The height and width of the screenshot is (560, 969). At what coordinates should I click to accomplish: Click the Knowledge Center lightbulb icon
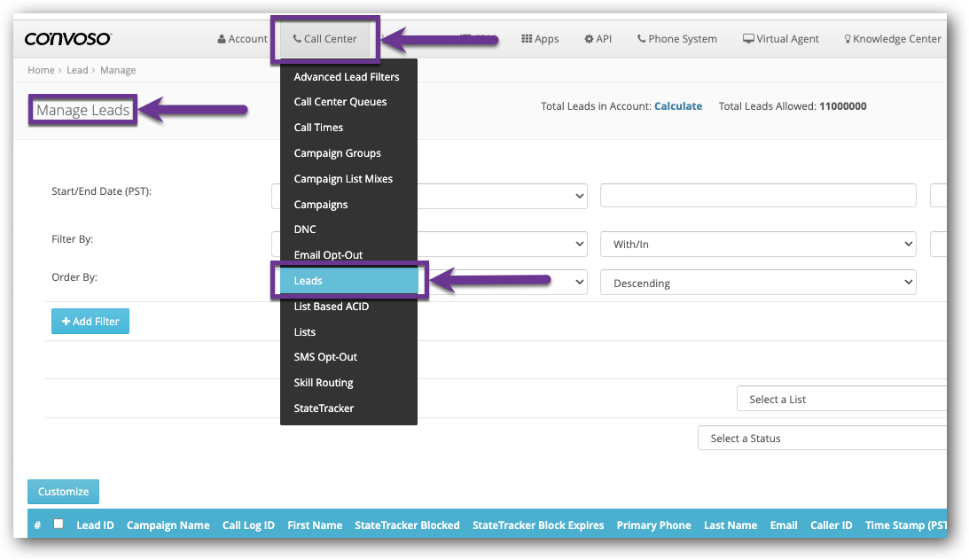tap(847, 38)
